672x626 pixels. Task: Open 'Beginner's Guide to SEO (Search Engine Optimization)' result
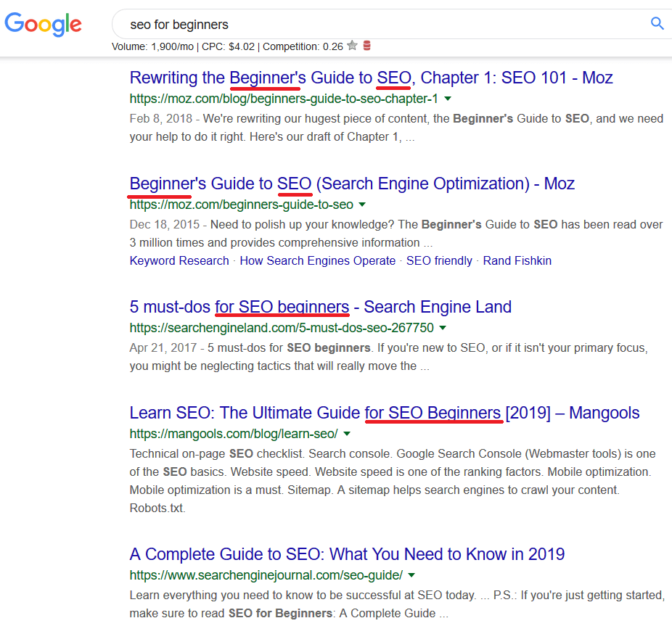(x=352, y=184)
